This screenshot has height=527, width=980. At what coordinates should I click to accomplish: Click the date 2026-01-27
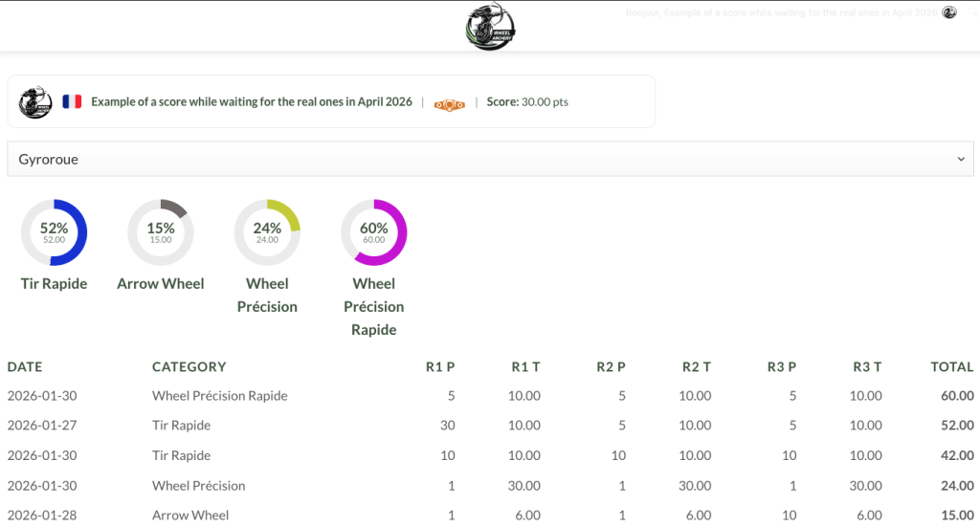pyautogui.click(x=42, y=426)
